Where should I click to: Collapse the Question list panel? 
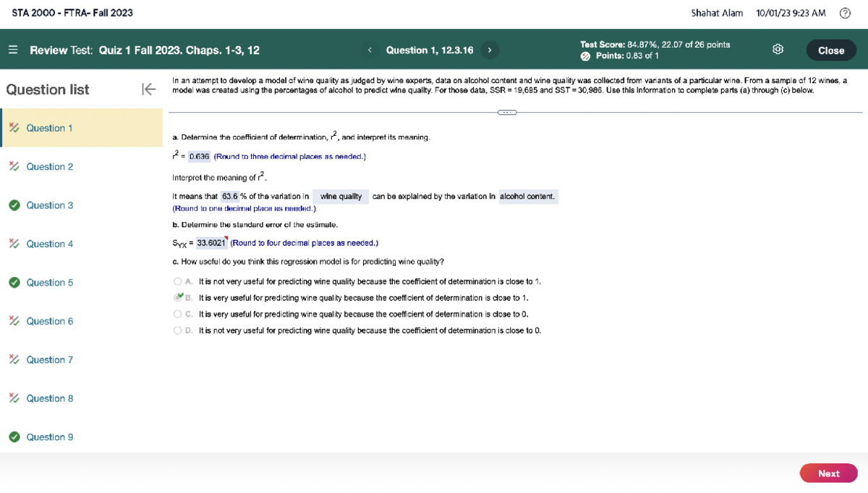point(148,89)
